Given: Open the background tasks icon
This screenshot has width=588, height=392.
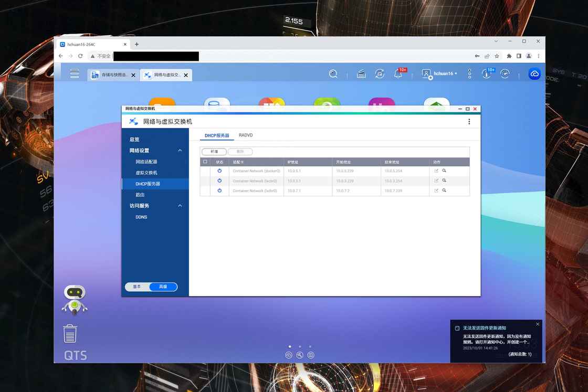Looking at the screenshot, I should [361, 74].
